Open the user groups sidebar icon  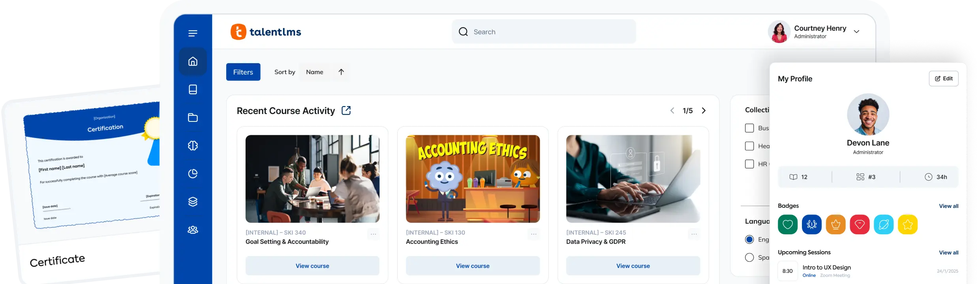tap(193, 230)
